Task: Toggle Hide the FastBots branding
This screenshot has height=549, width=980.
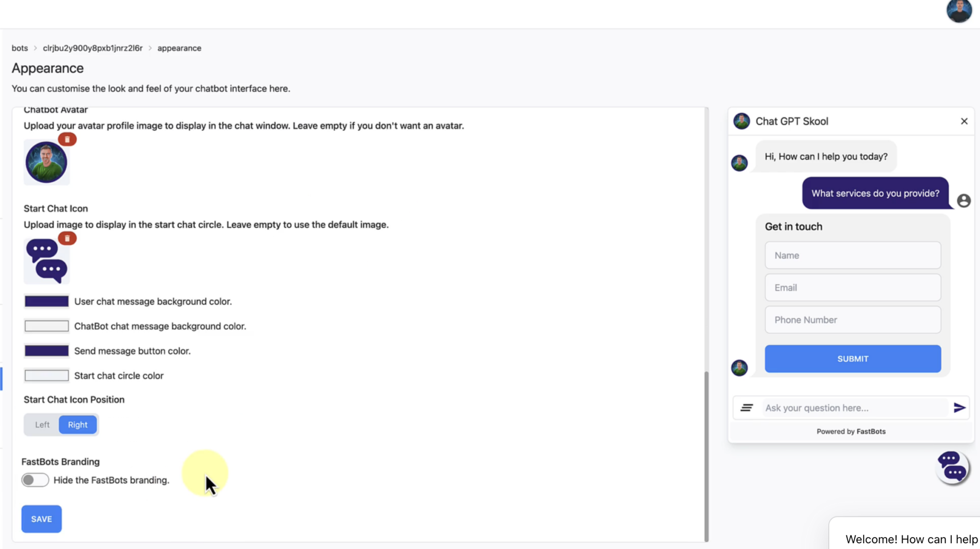Action: [35, 480]
